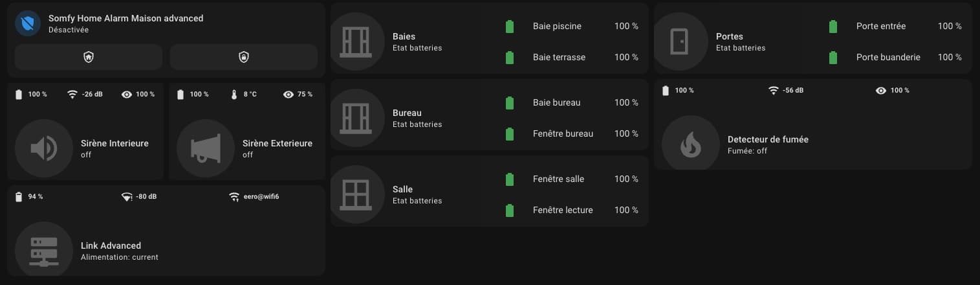Open the Sirène Interieure speaker icon

tap(43, 148)
